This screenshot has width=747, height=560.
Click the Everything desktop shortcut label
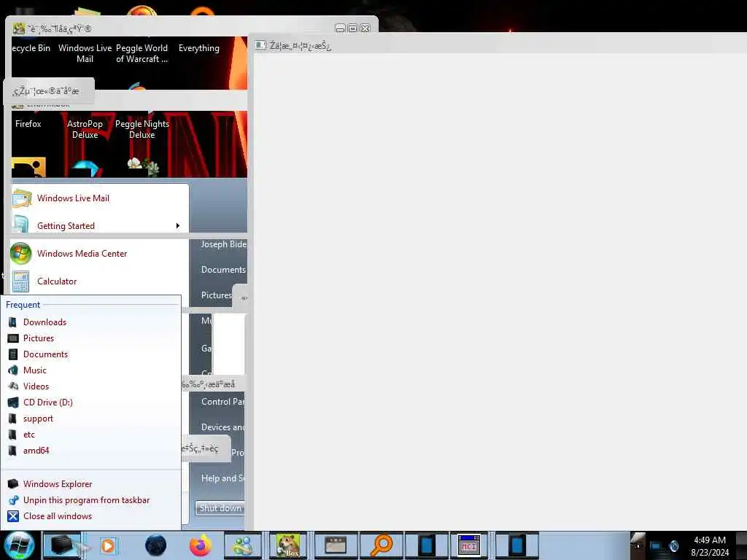pos(198,48)
